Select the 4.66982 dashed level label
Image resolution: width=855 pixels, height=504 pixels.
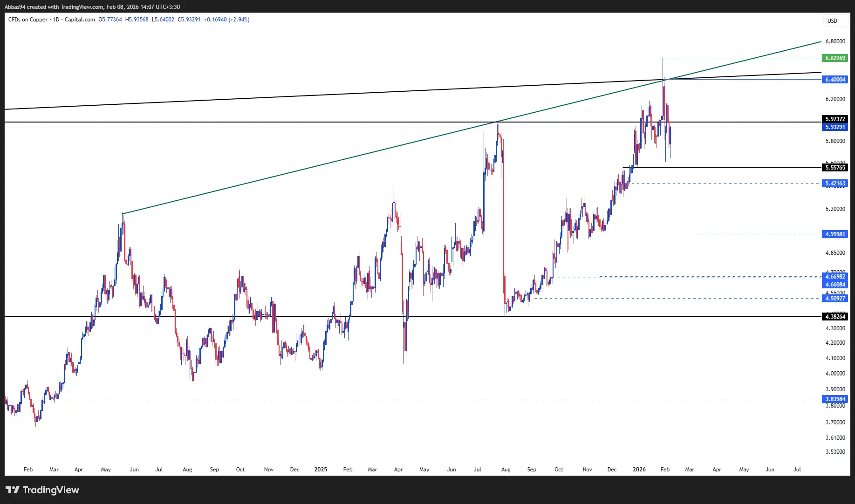(x=835, y=277)
